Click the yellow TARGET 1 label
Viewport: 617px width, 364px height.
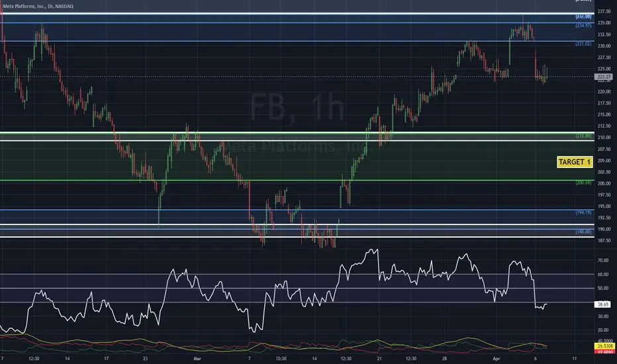point(575,162)
